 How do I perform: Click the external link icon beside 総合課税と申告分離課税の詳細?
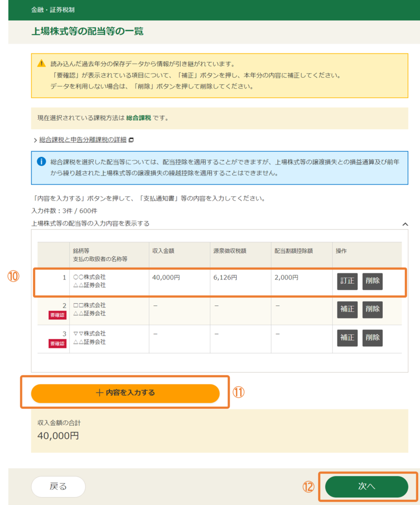pyautogui.click(x=131, y=140)
